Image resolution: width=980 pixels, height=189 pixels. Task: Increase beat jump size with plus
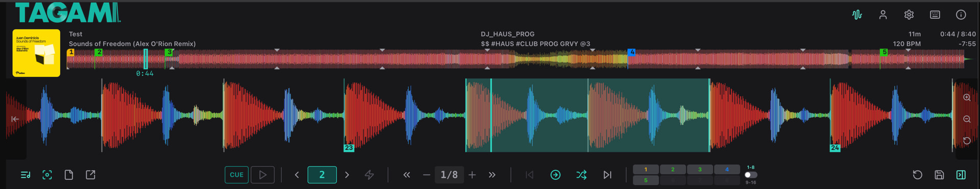(x=472, y=175)
